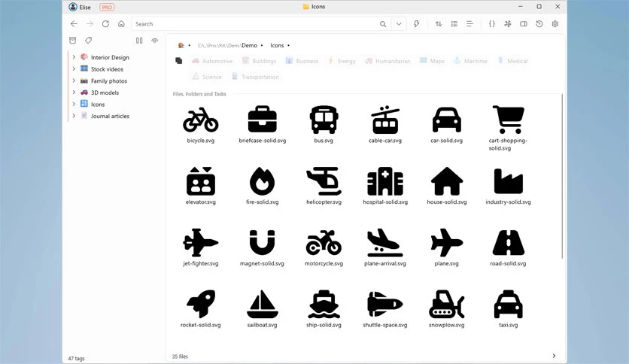This screenshot has width=629, height=364.
Task: Click the 35 files status text
Action: click(x=180, y=356)
